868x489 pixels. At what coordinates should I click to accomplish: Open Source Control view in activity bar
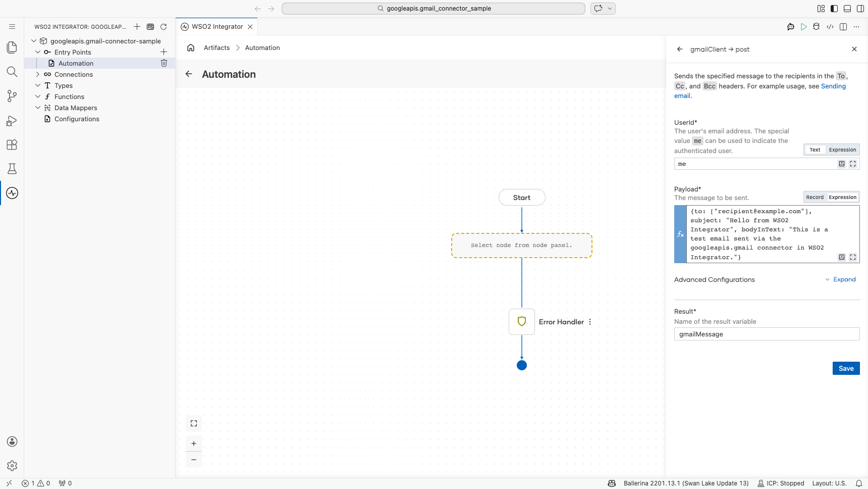12,96
